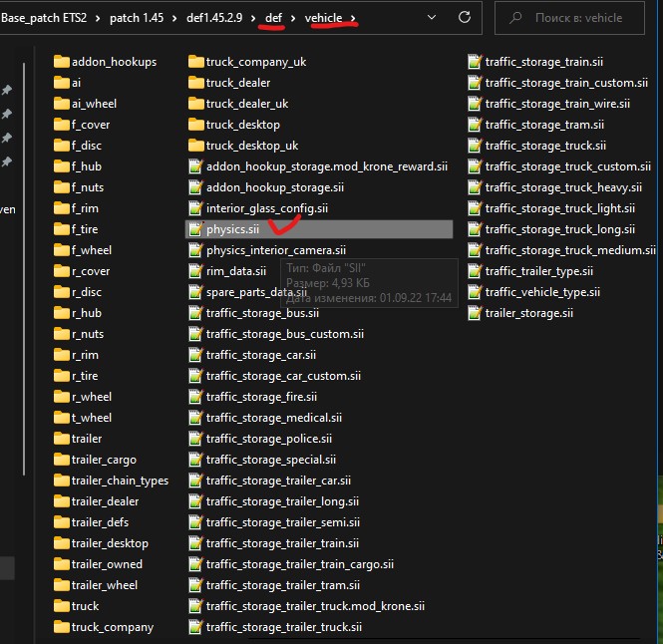Select 'vehicle' in the breadcrumb path
Screen dimensions: 663x644
pyautogui.click(x=323, y=18)
